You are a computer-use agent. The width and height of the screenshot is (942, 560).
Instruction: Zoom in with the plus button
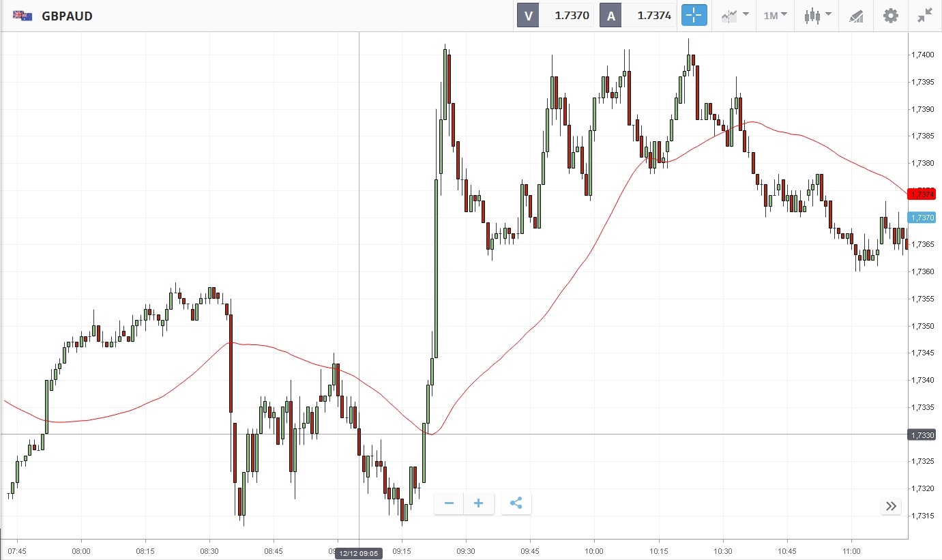click(479, 503)
